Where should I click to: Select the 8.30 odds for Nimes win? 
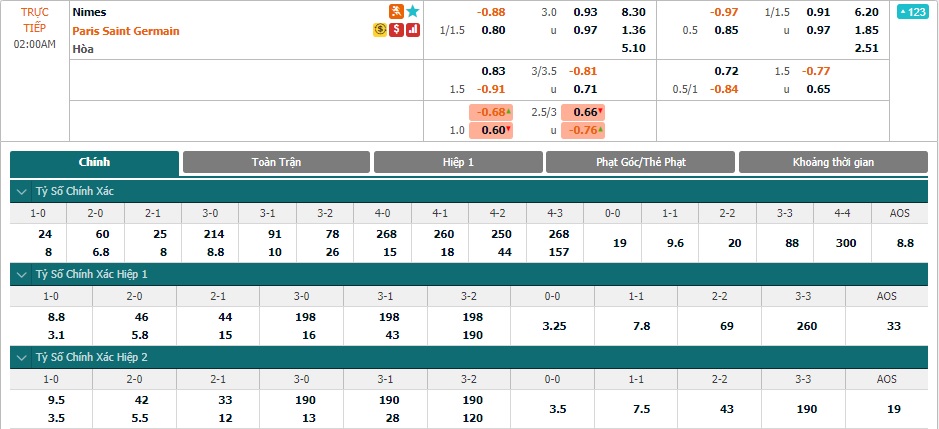634,11
